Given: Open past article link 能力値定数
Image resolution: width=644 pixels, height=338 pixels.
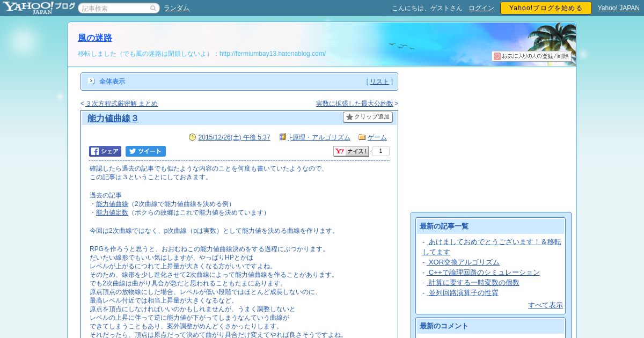Looking at the screenshot, I should tap(112, 212).
